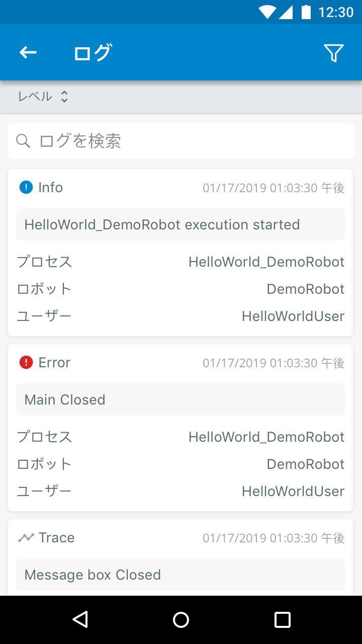The image size is (362, 644).
Task: Select the Trace level label
Action: 57,537
